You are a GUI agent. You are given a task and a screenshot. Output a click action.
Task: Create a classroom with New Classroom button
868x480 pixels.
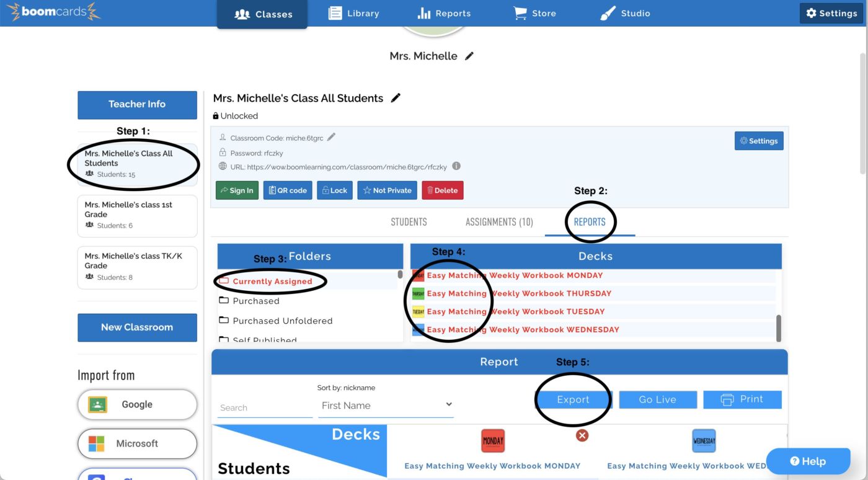137,327
